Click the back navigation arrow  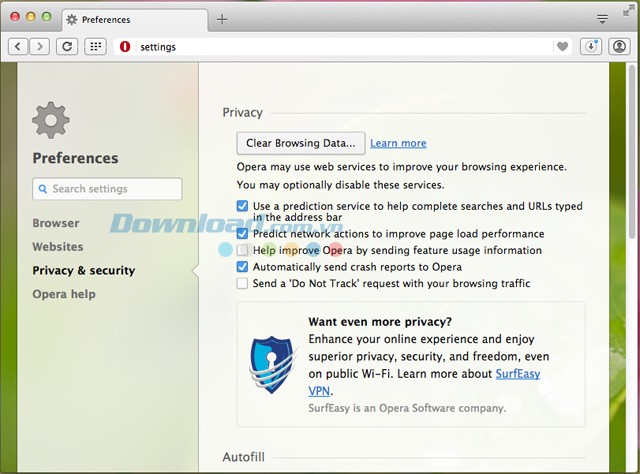coord(19,47)
